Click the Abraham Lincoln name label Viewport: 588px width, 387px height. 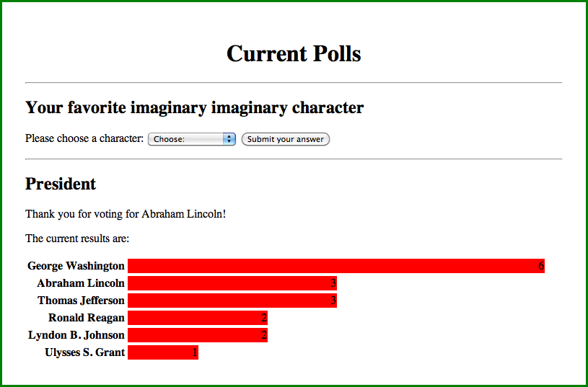tap(81, 283)
